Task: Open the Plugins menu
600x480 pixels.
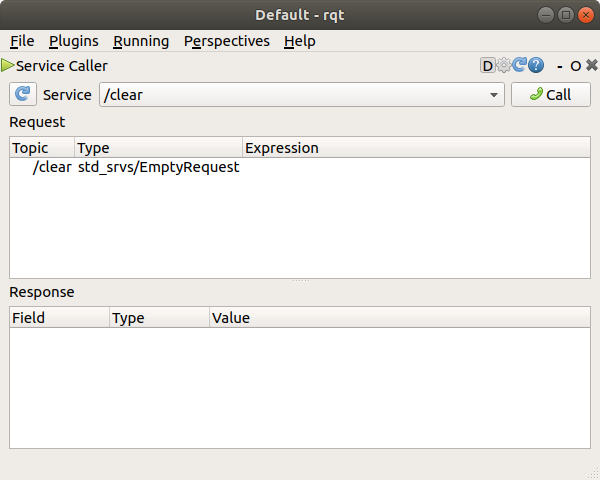Action: 73,41
